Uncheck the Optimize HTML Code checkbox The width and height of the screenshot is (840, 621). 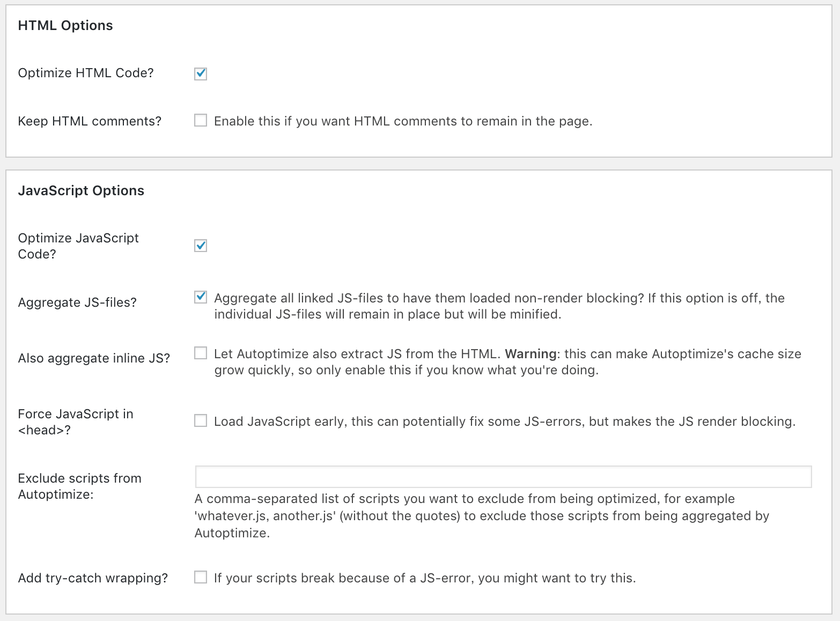point(201,73)
